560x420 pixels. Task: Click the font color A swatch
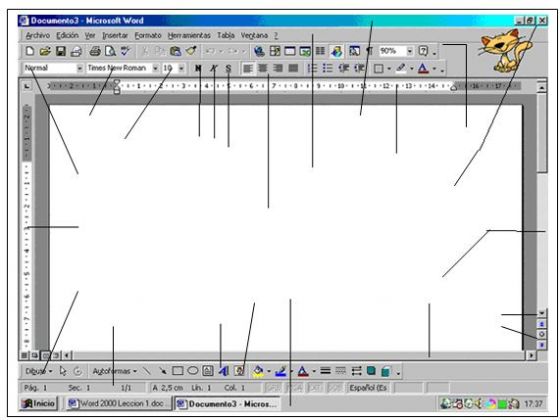pyautogui.click(x=423, y=68)
